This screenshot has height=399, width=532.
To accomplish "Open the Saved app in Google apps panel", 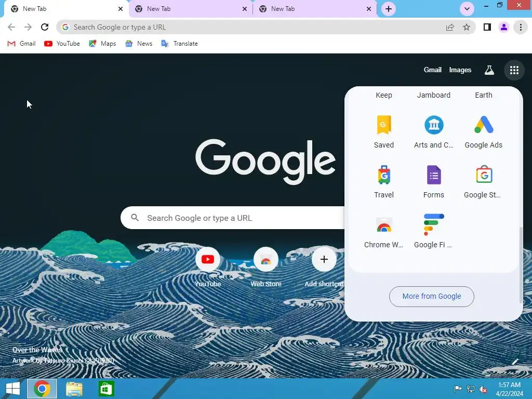I will [x=384, y=132].
